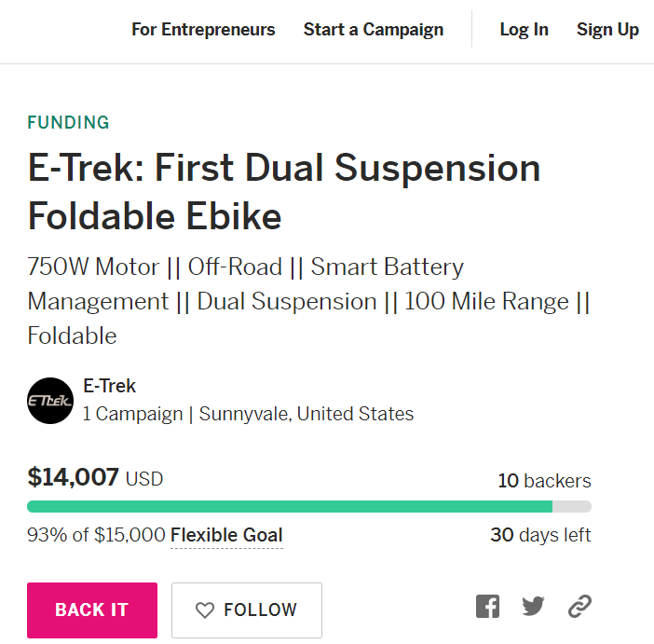This screenshot has width=654, height=644.
Task: Open E-Trek campaigner name link
Action: (x=109, y=386)
